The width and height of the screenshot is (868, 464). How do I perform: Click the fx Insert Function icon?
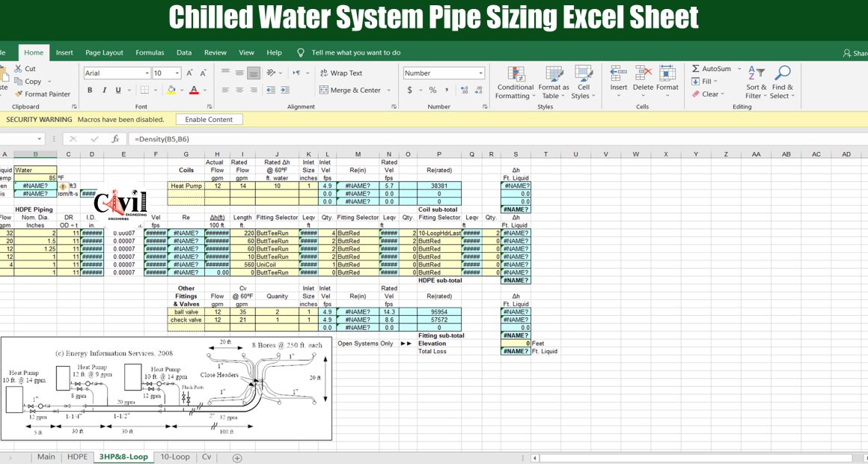pos(115,139)
